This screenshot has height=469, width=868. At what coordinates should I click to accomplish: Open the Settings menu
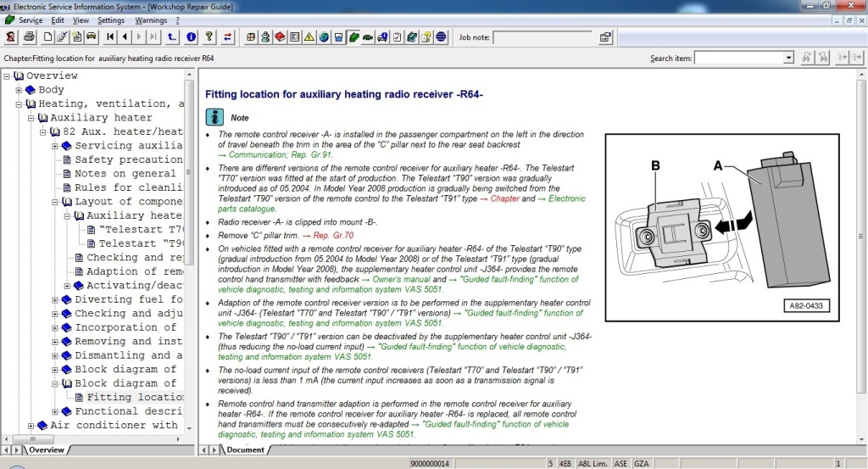click(x=110, y=20)
